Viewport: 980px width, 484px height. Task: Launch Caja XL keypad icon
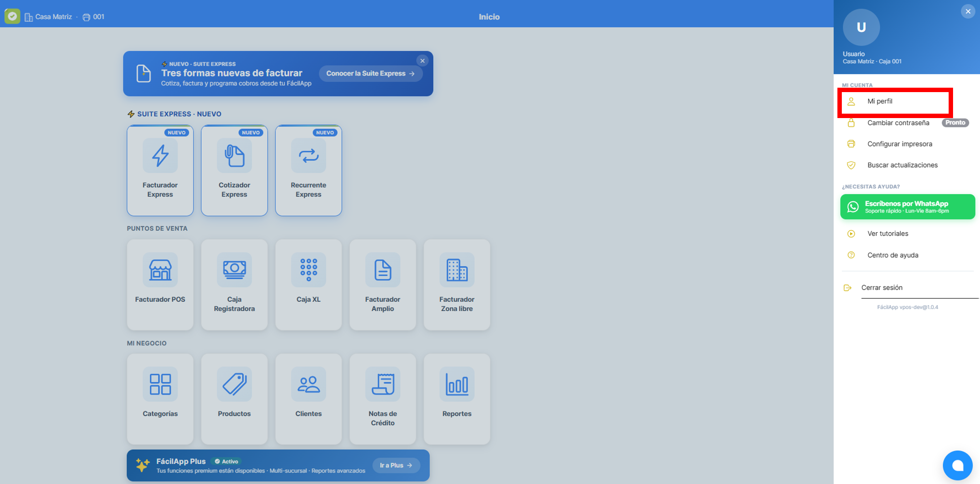(309, 270)
